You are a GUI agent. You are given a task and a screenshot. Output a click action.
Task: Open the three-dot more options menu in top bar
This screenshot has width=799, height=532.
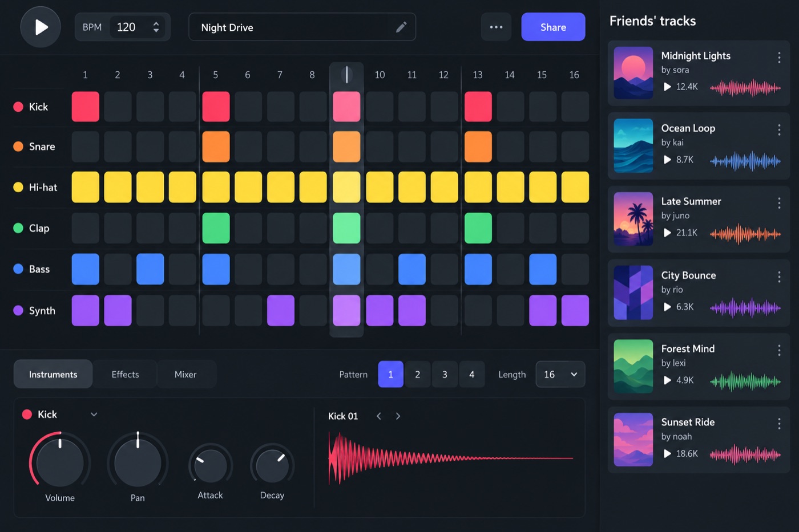click(x=496, y=27)
